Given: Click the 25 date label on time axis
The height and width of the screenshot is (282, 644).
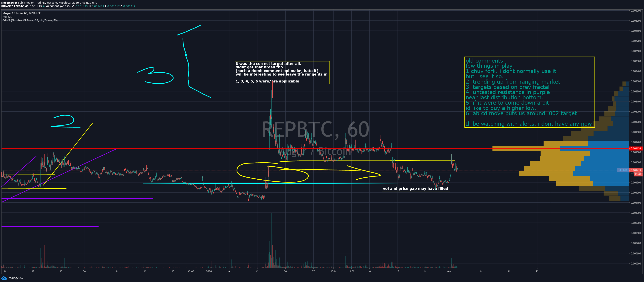Looking at the screenshot, I should coord(61,271).
